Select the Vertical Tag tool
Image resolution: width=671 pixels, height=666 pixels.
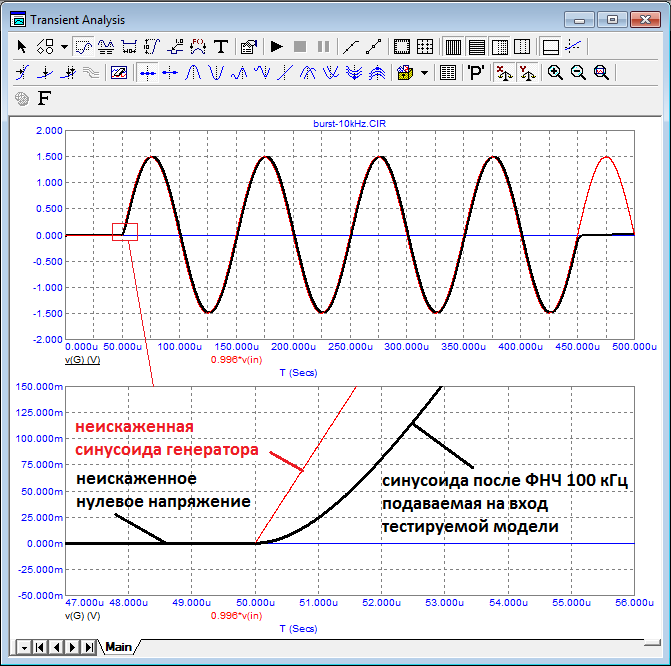pyautogui.click(x=152, y=46)
